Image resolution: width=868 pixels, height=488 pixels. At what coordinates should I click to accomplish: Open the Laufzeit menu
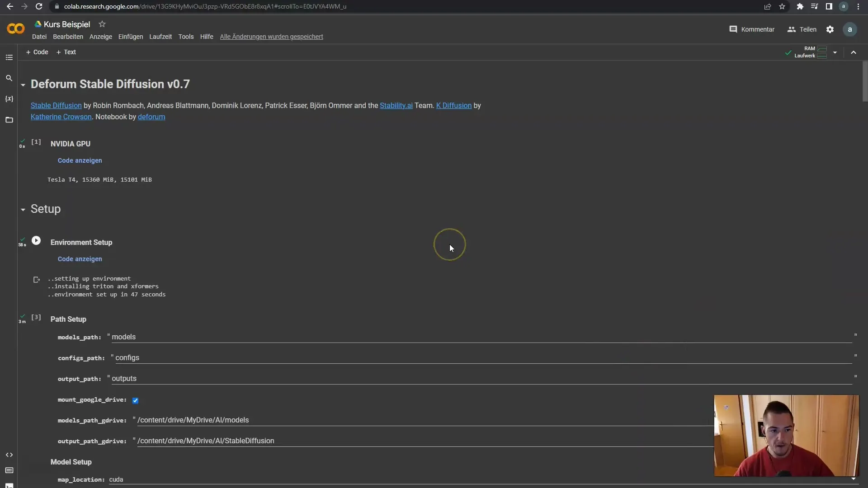160,37
